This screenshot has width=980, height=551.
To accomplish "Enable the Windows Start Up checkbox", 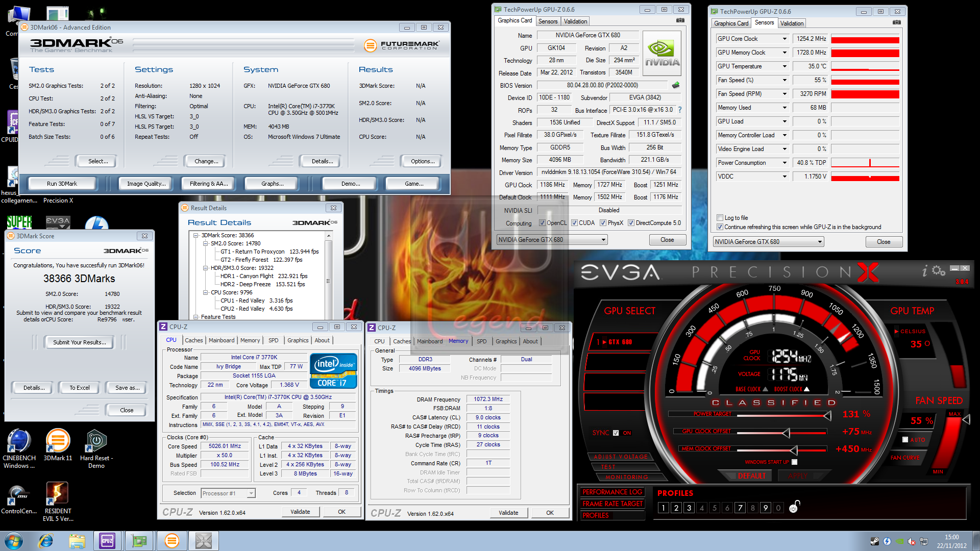I will pyautogui.click(x=794, y=462).
